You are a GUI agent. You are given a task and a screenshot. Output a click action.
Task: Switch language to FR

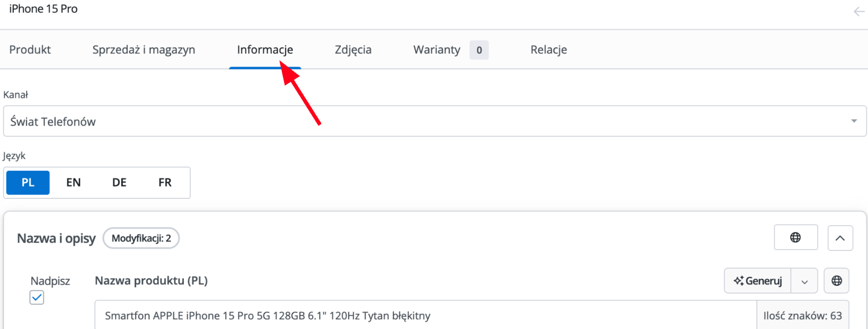pos(165,182)
